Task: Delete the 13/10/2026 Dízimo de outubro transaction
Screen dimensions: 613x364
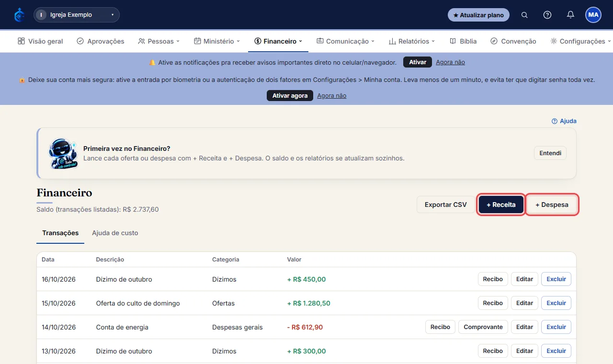Action: tap(556, 351)
